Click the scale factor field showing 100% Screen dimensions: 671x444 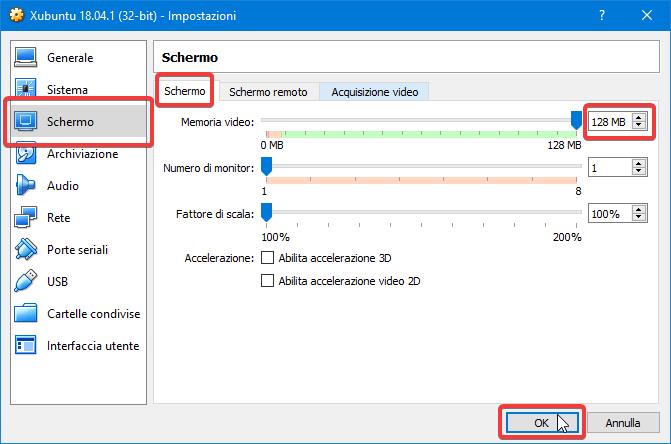pyautogui.click(x=609, y=214)
